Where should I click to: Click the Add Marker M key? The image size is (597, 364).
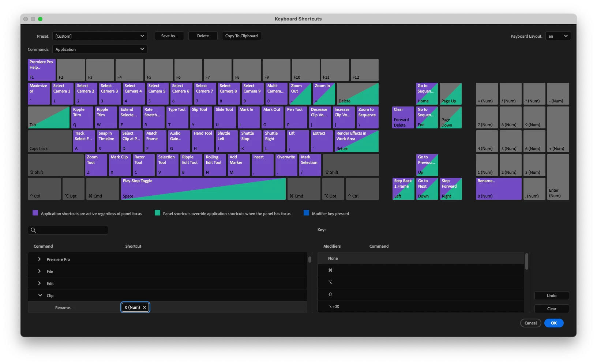tap(239, 165)
